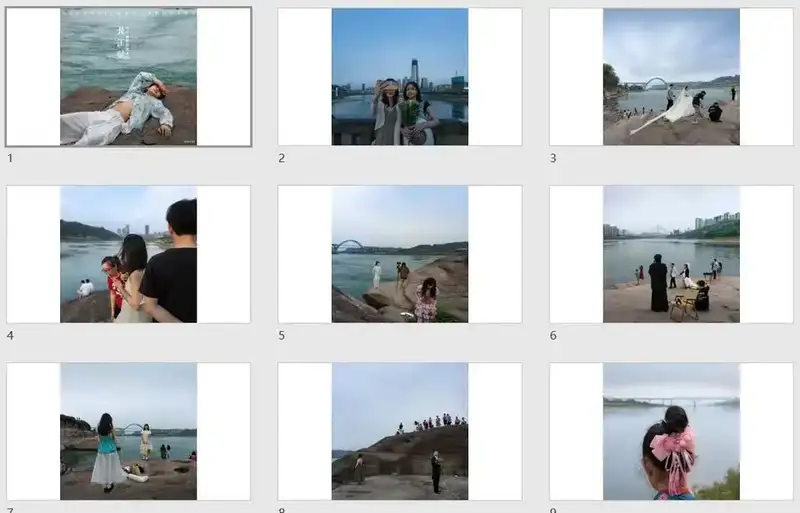Select slide 1 with woman lying on rocks
Screen dimensions: 800x513
point(129,77)
